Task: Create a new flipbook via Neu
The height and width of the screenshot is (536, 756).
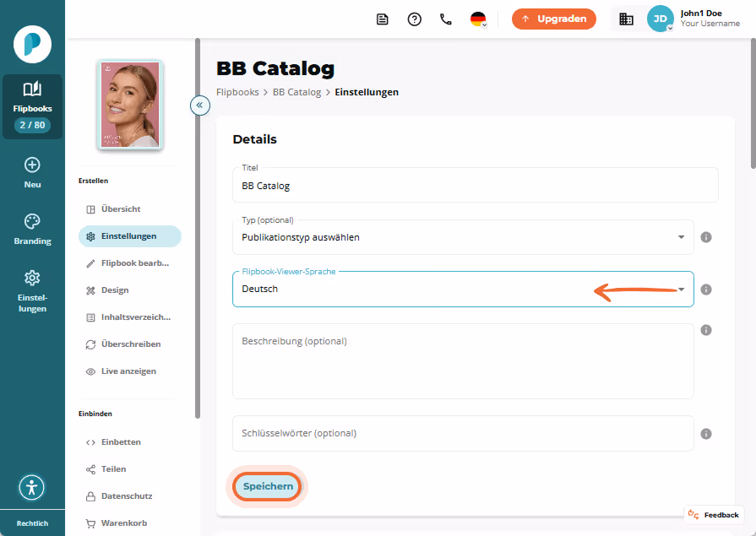Action: [32, 172]
